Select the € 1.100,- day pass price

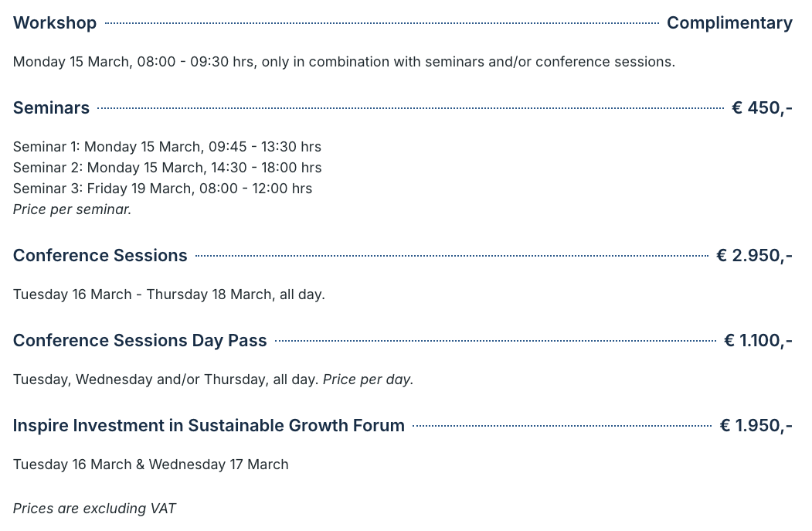pos(758,340)
